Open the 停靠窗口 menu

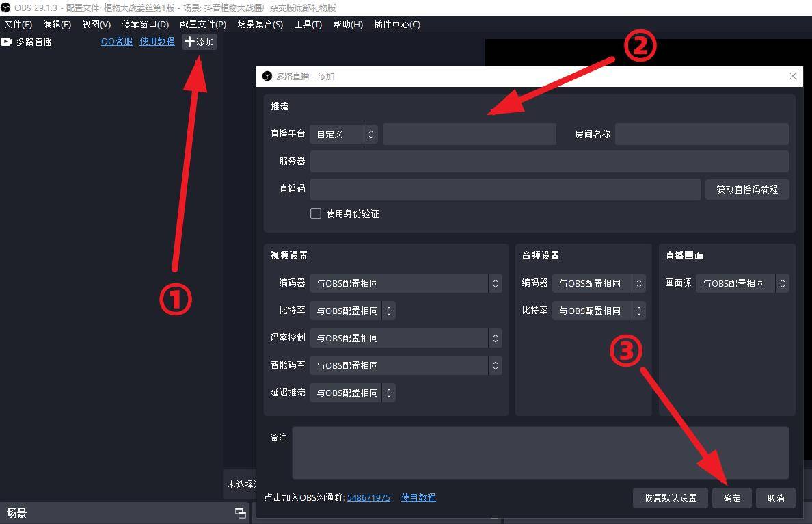[145, 24]
